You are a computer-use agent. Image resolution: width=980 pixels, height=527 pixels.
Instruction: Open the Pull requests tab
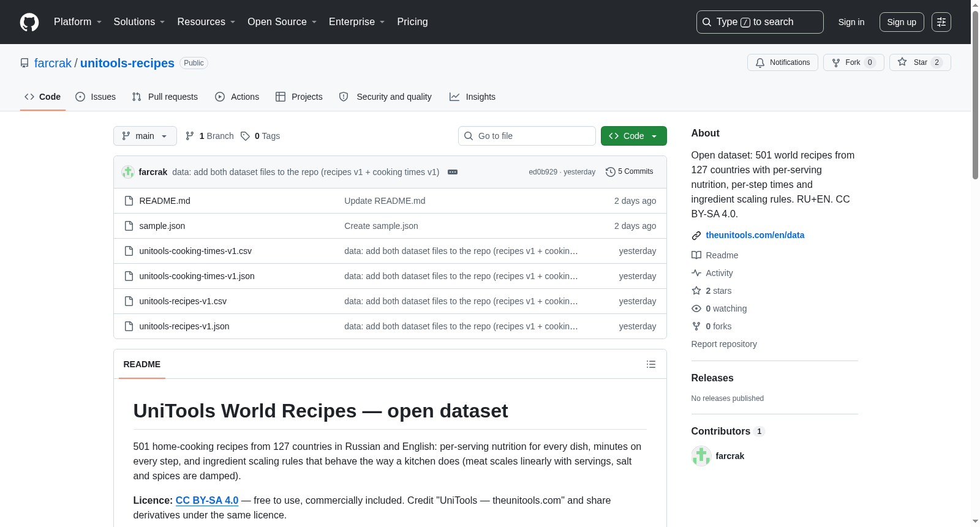[x=165, y=97]
